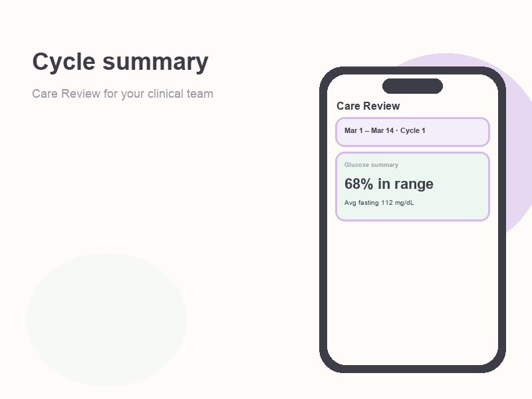Click the pale green background circle
532x399 pixels.
[x=106, y=319]
